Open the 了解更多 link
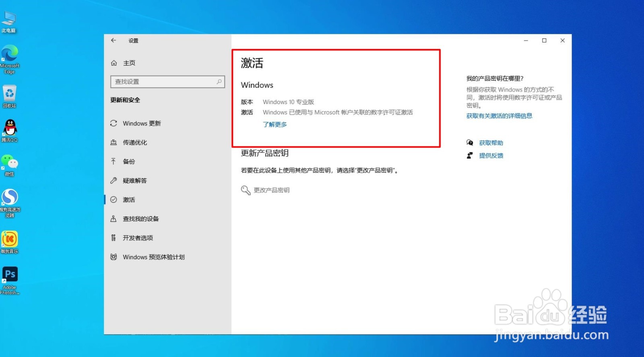This screenshot has width=644, height=357. pyautogui.click(x=275, y=125)
